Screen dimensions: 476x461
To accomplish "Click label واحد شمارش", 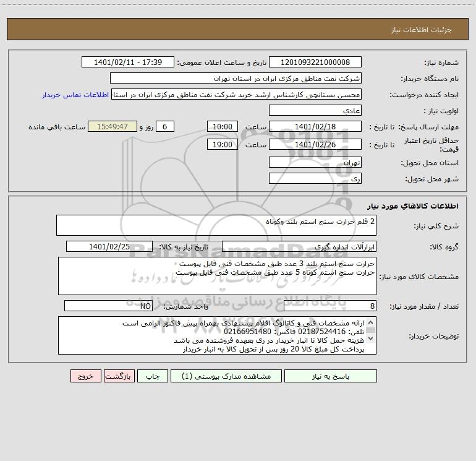I will coord(186,307).
